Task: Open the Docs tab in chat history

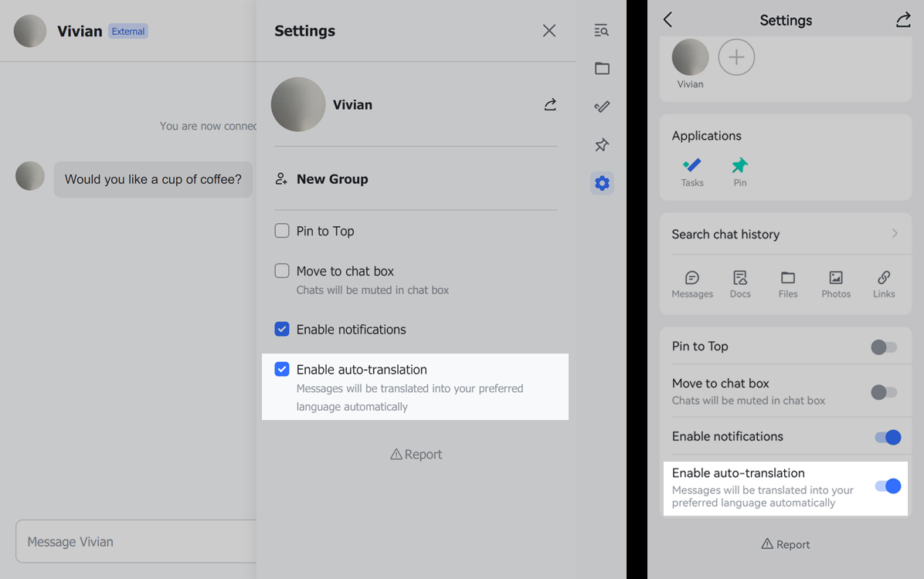Action: point(740,283)
